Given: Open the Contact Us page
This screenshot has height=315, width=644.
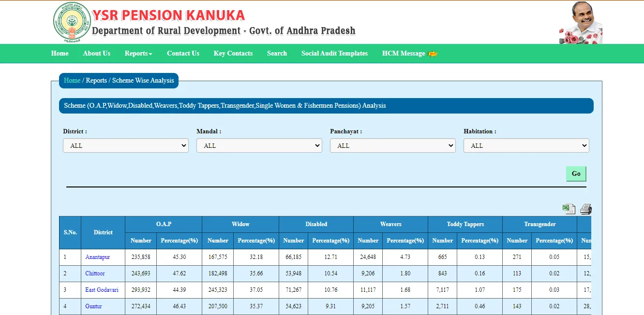Looking at the screenshot, I should click(x=183, y=54).
